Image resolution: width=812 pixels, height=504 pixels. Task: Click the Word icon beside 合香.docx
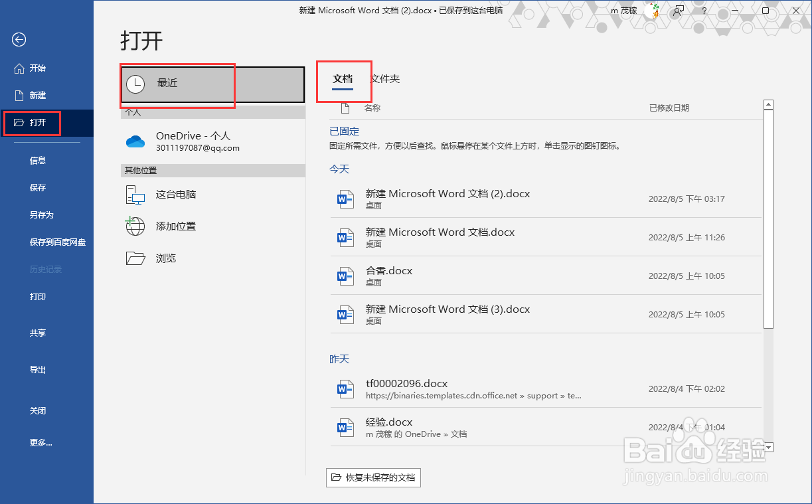pos(345,276)
